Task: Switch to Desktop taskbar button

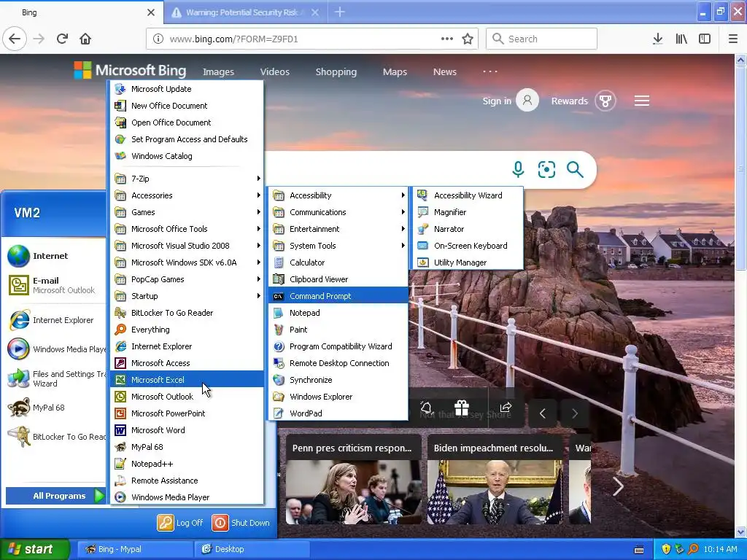Action: [x=252, y=549]
